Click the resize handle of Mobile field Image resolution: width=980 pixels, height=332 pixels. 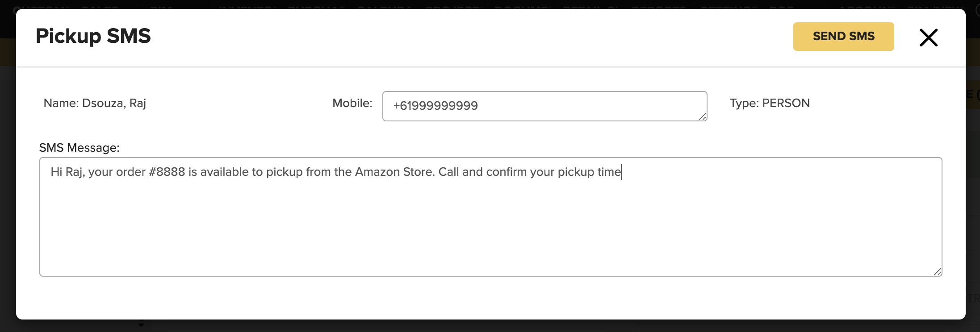pyautogui.click(x=703, y=117)
